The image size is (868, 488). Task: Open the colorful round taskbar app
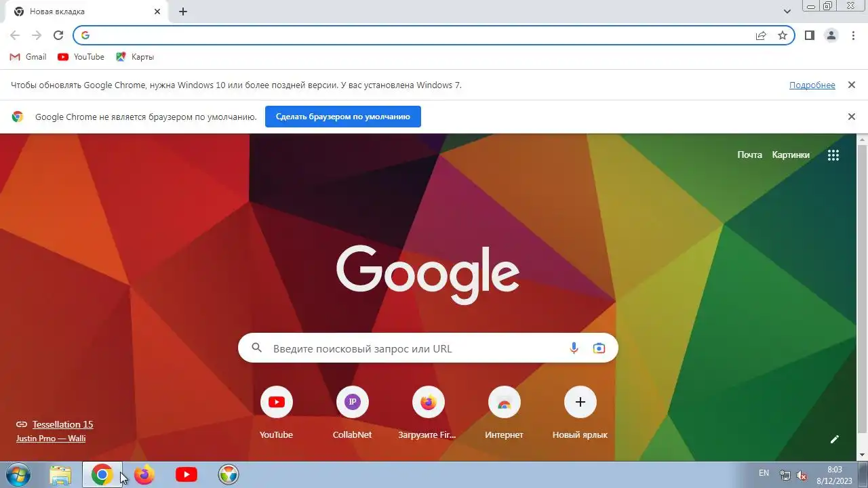(229, 475)
